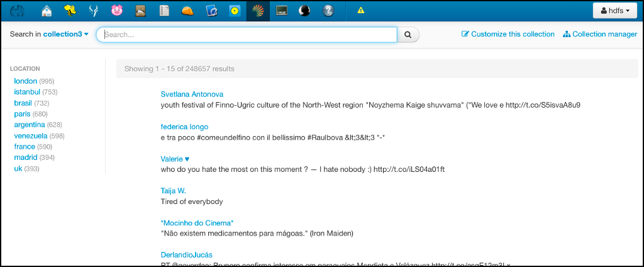Image resolution: width=644 pixels, height=267 pixels.
Task: Open the Home icon in navbar
Action: (x=47, y=11)
